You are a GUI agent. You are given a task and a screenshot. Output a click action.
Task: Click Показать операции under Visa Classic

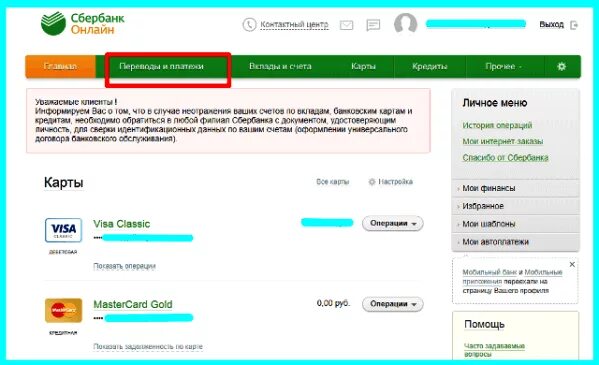pyautogui.click(x=124, y=266)
